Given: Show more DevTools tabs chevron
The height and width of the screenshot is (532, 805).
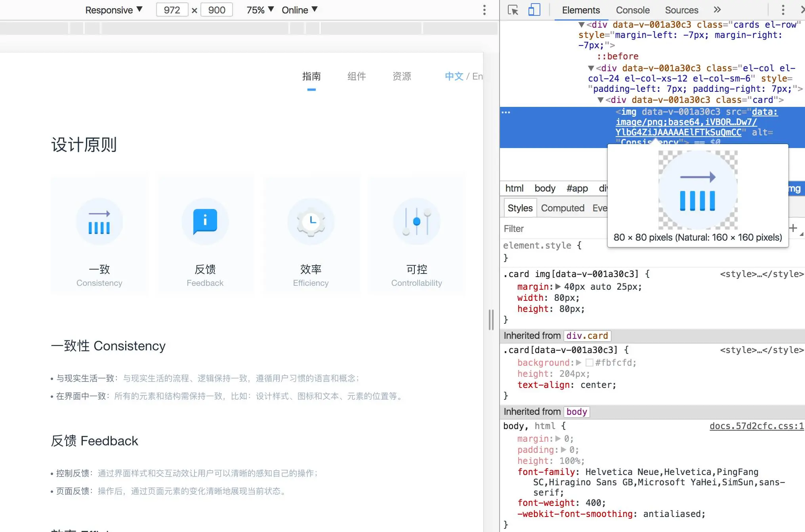Looking at the screenshot, I should pyautogui.click(x=717, y=10).
